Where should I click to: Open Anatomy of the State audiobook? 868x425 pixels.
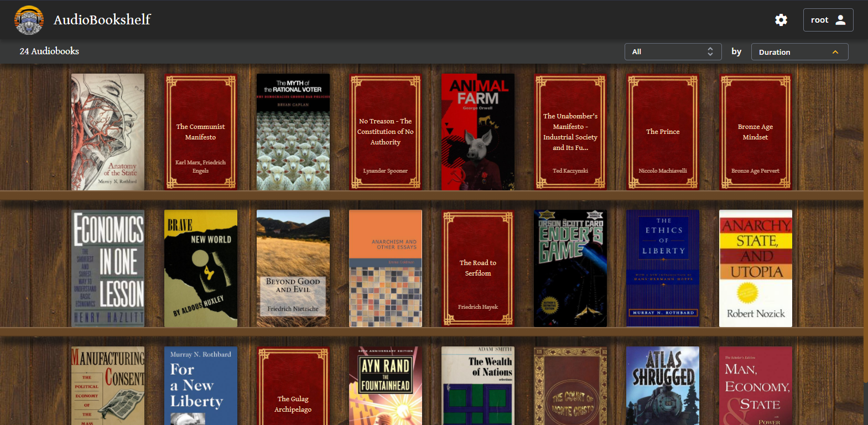(x=108, y=132)
